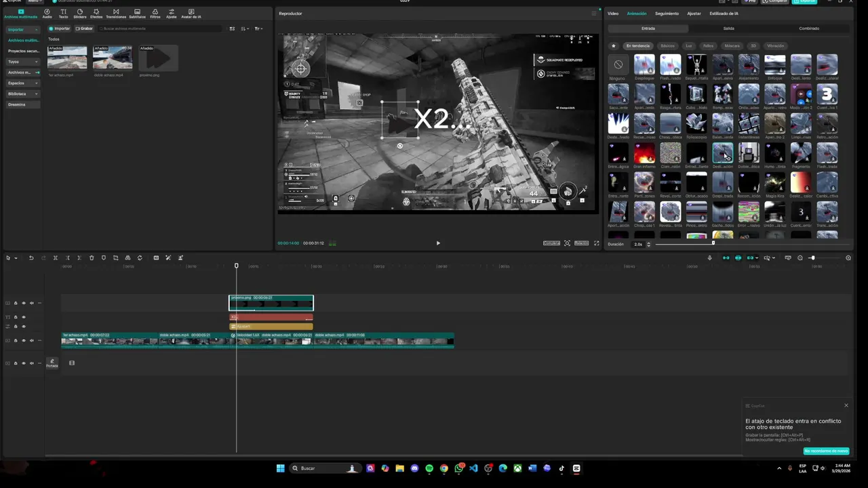Viewport: 868px width, 488px height.
Task: Collapse the Importar sidebar section
Action: [x=37, y=29]
